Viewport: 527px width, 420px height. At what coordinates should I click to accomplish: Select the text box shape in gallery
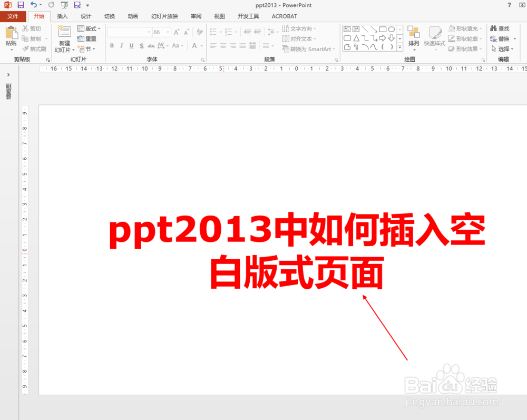pos(347,29)
